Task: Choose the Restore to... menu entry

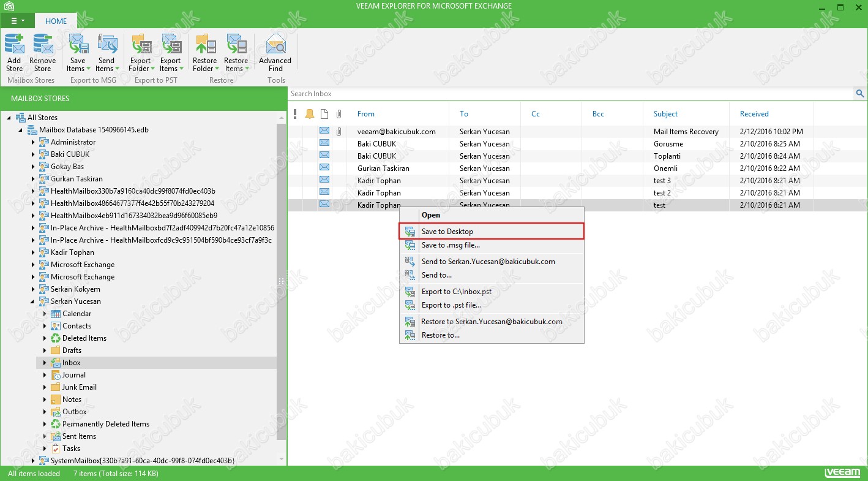Action: pyautogui.click(x=492, y=335)
